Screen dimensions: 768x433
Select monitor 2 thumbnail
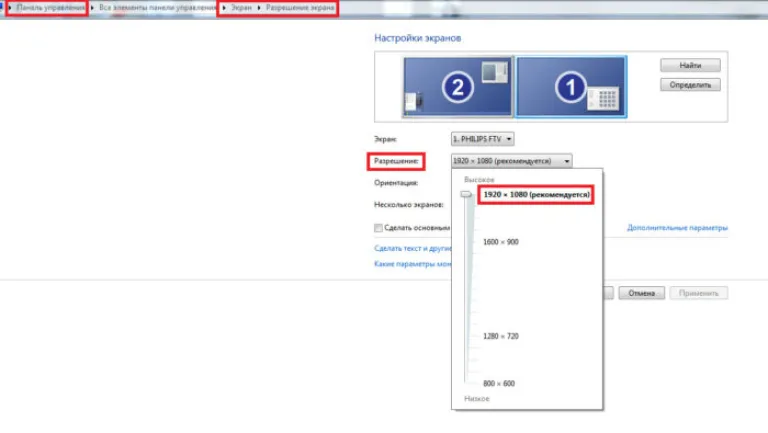[x=457, y=87]
